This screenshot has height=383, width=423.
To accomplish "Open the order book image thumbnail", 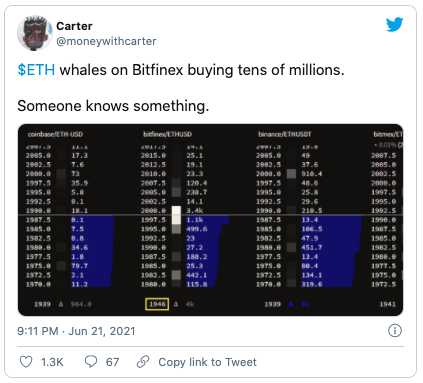I will [x=210, y=220].
